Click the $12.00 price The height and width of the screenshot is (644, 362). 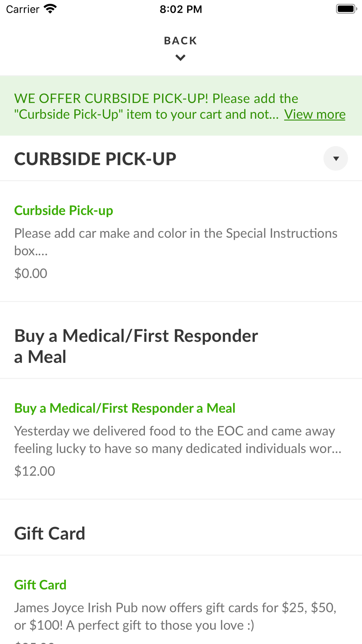(35, 471)
